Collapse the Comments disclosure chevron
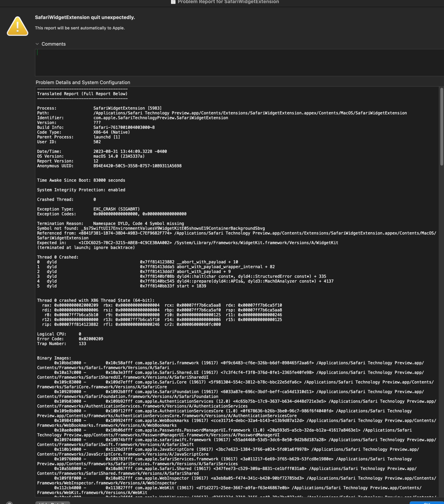 (x=37, y=44)
